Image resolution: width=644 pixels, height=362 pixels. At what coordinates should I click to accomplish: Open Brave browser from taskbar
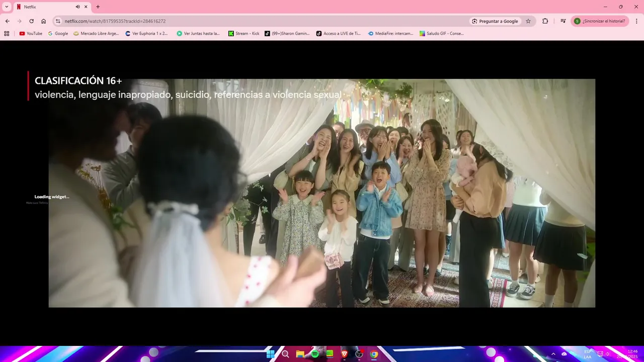345,354
